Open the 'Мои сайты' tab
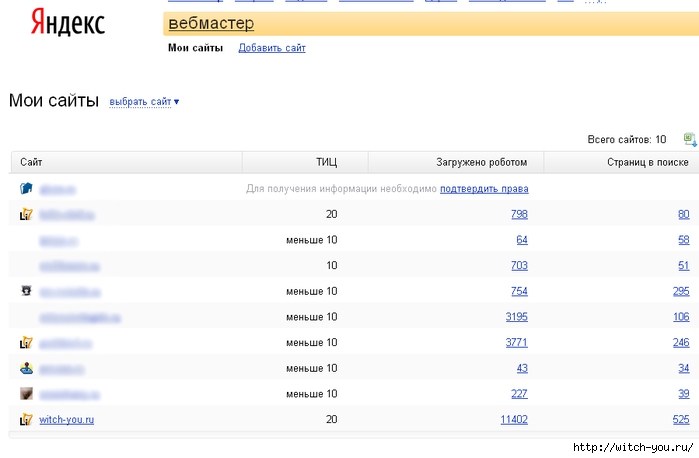Image resolution: width=699 pixels, height=458 pixels. [x=195, y=48]
